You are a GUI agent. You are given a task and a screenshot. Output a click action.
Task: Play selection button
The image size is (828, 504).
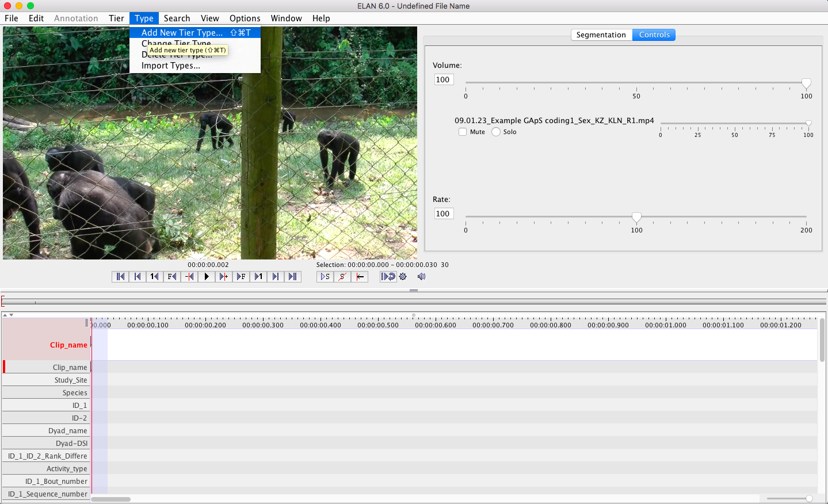pos(325,277)
